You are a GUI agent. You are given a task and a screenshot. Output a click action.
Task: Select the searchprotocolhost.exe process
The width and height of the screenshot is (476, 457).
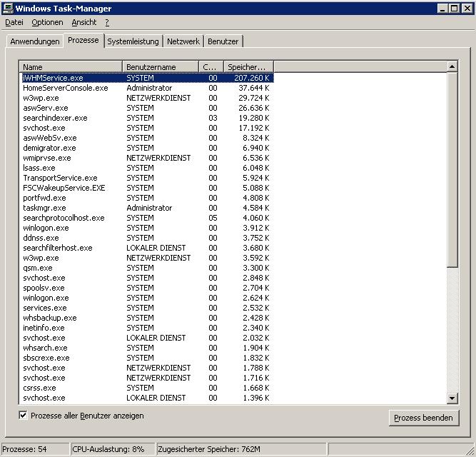point(146,218)
